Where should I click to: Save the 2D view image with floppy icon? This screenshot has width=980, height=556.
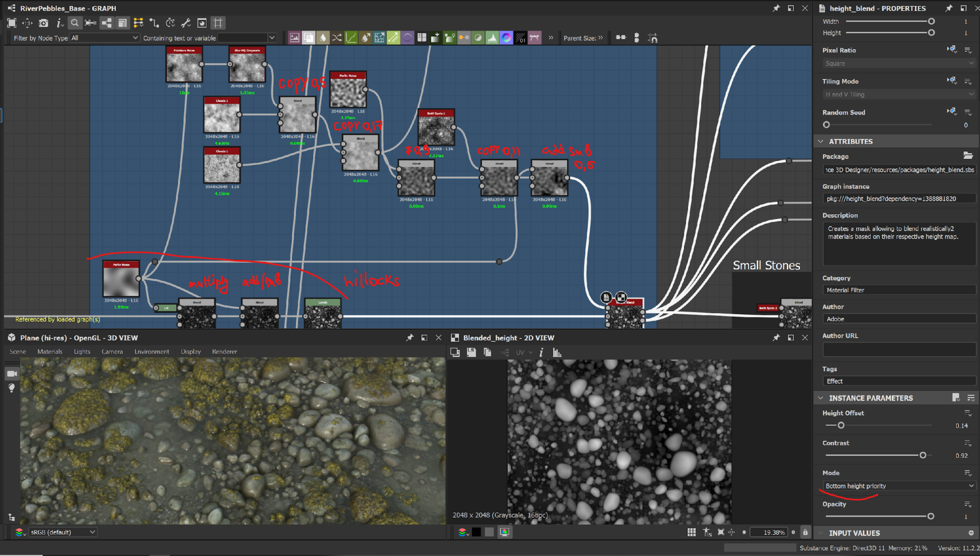click(471, 352)
